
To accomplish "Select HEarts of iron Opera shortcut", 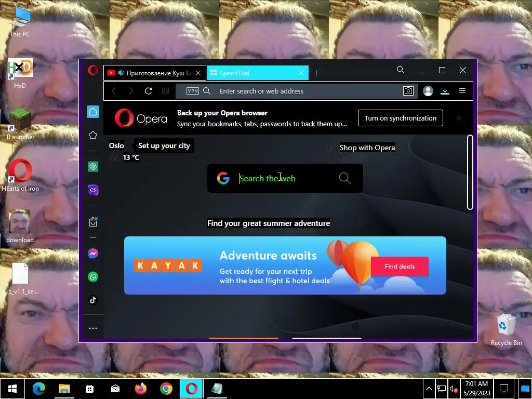I will 20,175.
